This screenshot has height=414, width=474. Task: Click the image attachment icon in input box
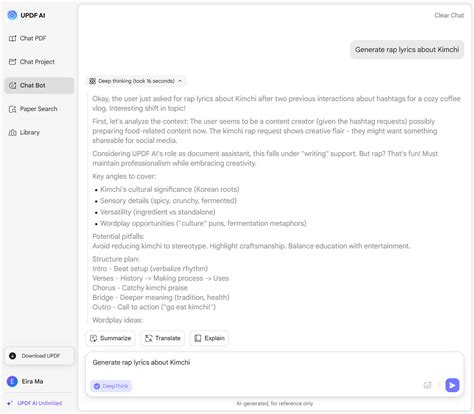[x=427, y=386]
